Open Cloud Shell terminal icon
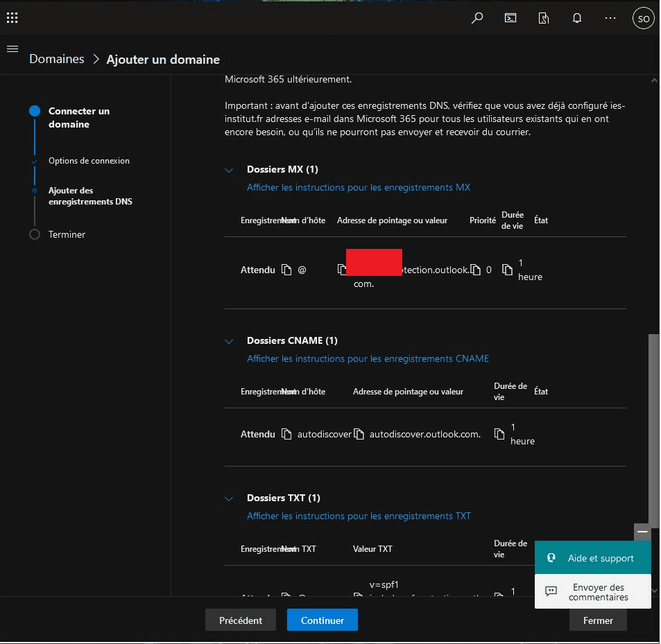Screen dimensions: 661x644 510,19
